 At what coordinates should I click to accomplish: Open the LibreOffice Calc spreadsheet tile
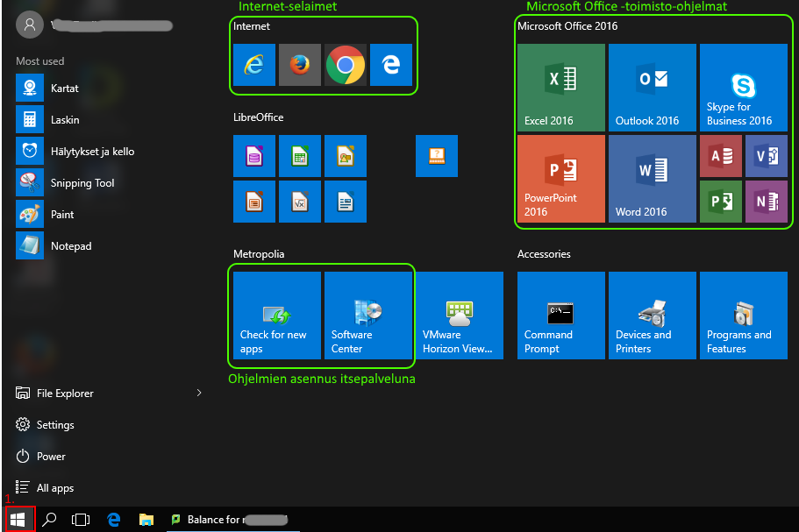point(300,156)
